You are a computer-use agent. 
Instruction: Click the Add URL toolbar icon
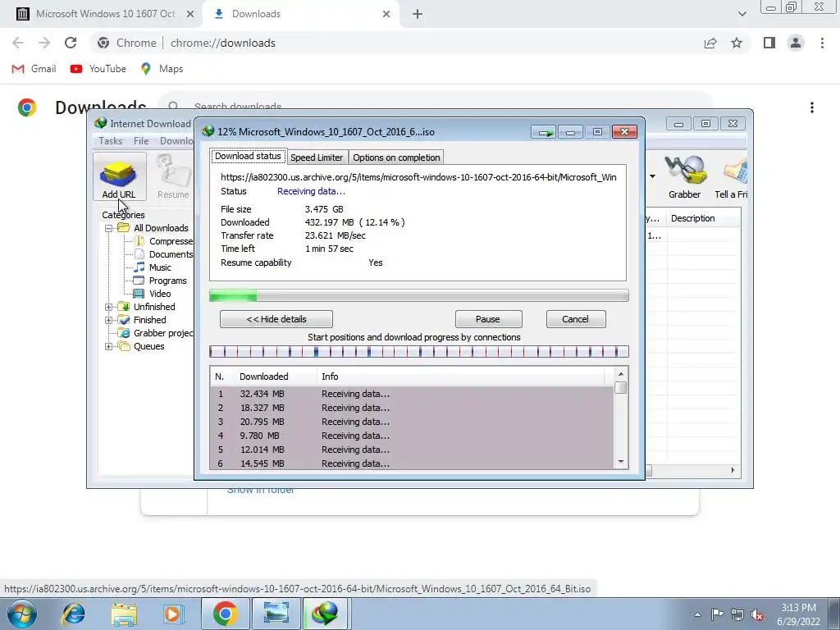tap(119, 177)
